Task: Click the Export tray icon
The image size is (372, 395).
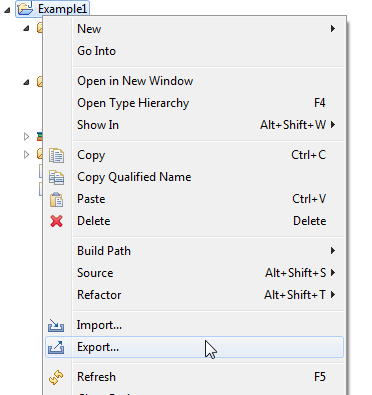Action: [x=56, y=347]
